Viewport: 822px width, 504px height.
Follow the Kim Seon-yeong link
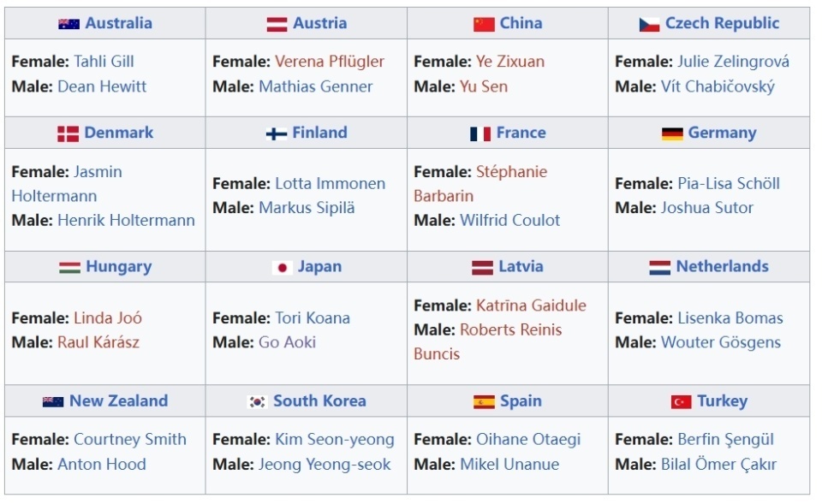click(334, 439)
